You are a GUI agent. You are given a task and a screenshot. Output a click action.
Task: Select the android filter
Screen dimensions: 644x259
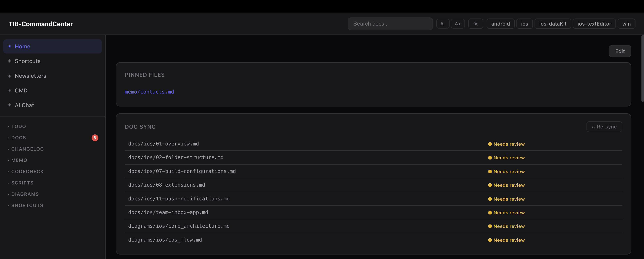[x=500, y=23]
